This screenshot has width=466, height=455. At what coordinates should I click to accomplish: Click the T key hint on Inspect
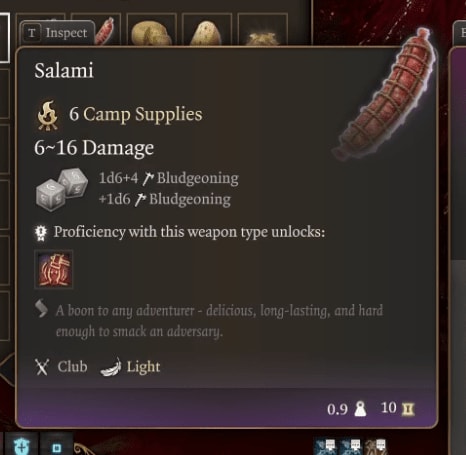pos(31,33)
